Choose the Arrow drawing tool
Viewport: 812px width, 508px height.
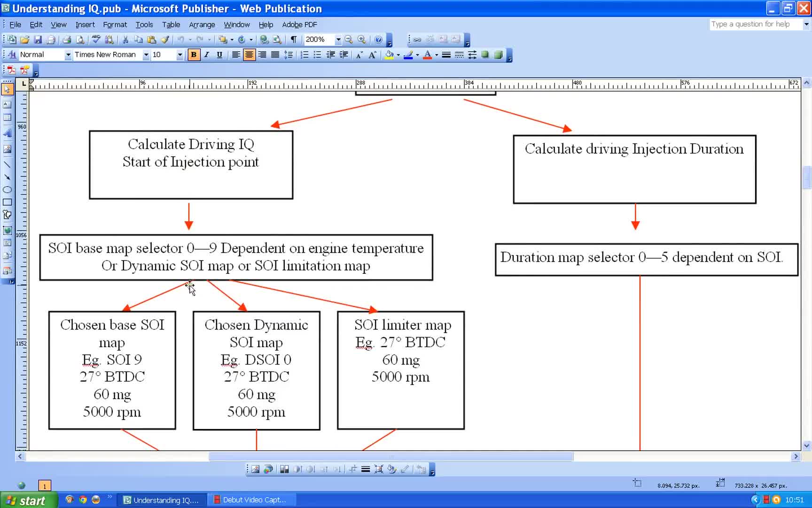[x=7, y=177]
